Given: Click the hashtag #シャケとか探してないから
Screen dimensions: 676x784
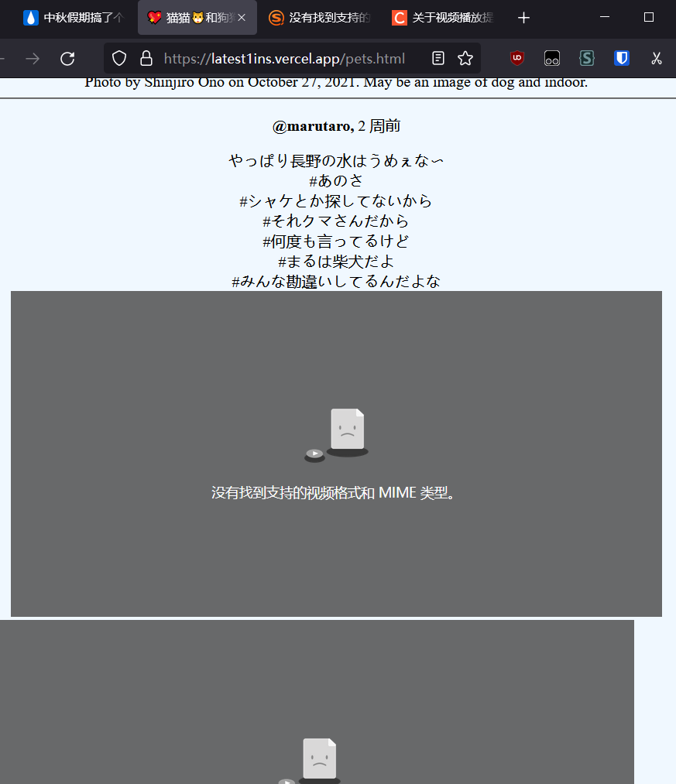Looking at the screenshot, I should (x=336, y=201).
